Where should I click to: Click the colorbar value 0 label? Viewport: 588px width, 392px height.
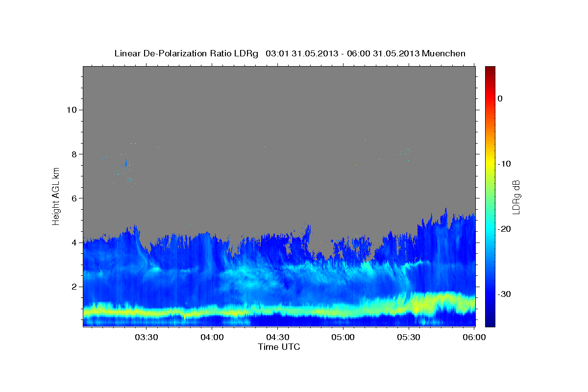pos(500,98)
